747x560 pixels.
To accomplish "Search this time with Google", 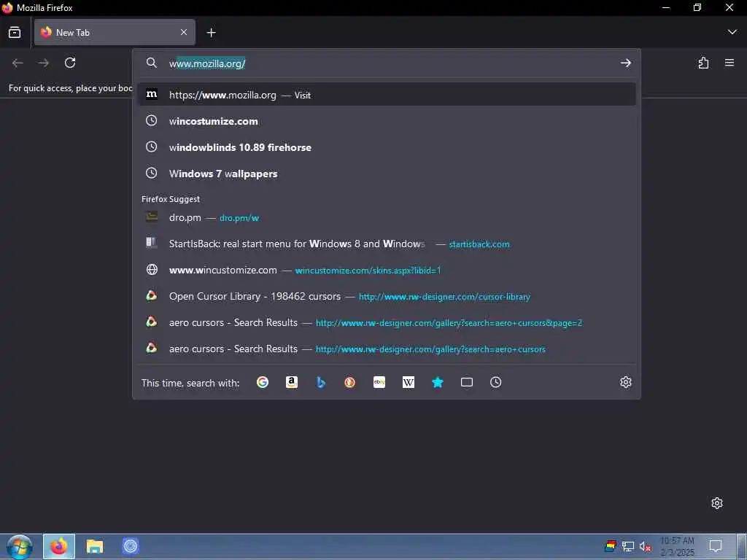I will point(263,382).
